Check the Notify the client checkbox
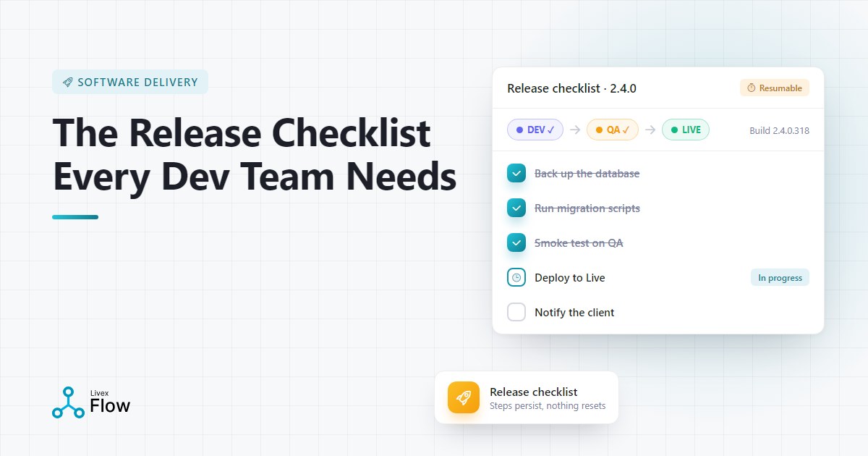This screenshot has width=868, height=456. pos(516,312)
